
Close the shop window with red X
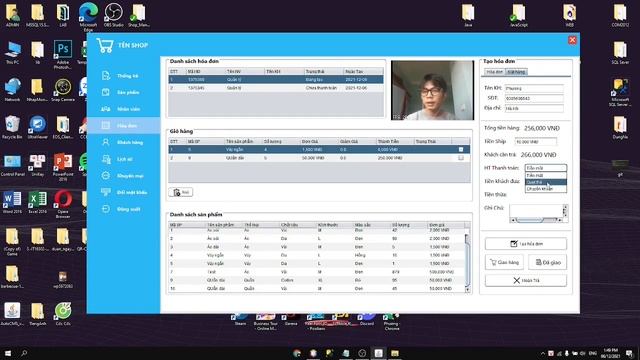(x=572, y=40)
